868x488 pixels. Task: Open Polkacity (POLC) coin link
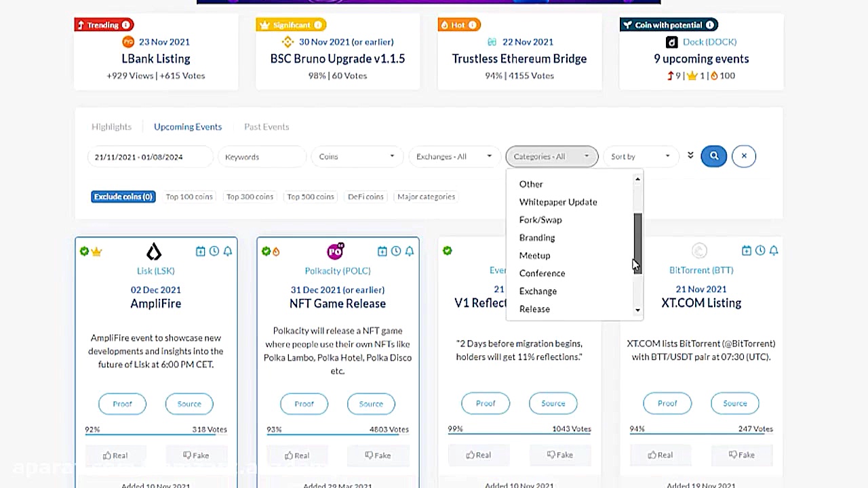click(337, 270)
